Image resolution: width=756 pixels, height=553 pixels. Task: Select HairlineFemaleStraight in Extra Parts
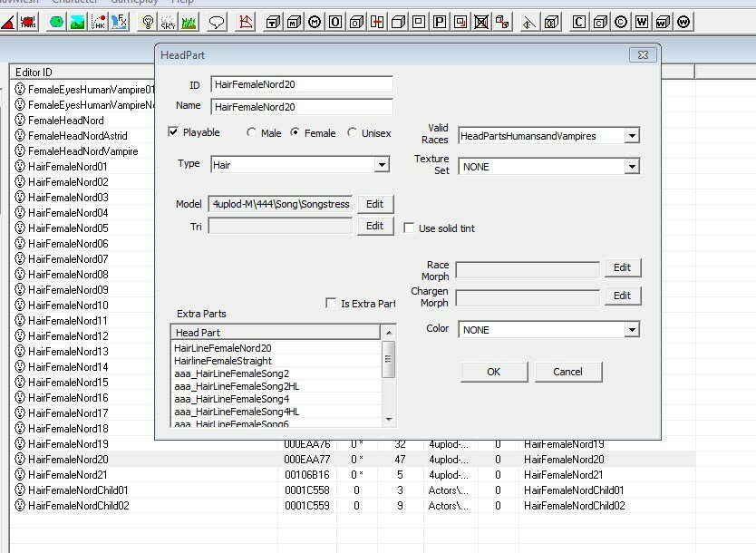pos(223,361)
